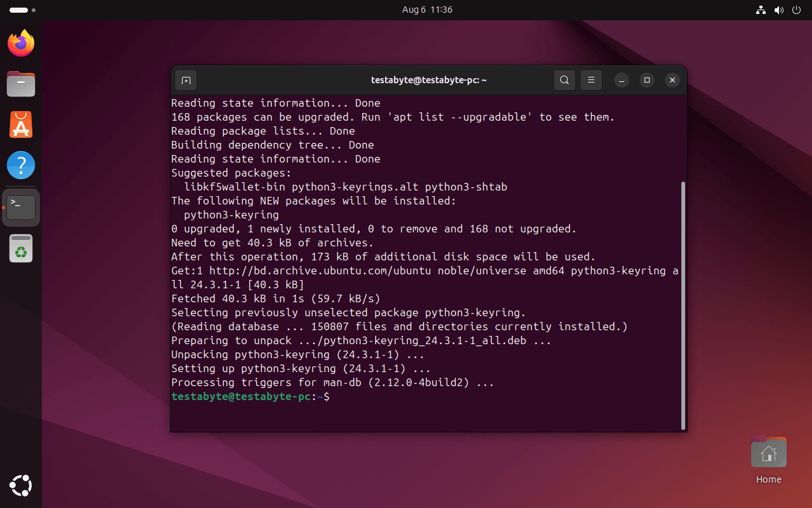Open the Activities overview pill
The height and width of the screenshot is (508, 812).
coord(17,10)
